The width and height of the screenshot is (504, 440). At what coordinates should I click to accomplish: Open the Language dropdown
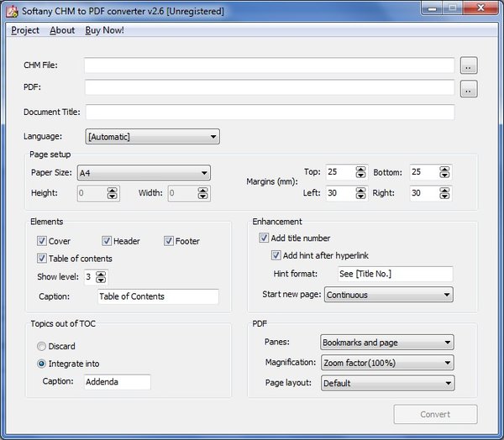click(152, 137)
